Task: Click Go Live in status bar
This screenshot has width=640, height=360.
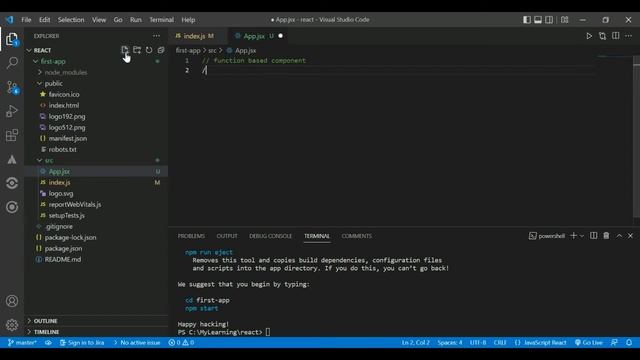Action: click(589, 342)
